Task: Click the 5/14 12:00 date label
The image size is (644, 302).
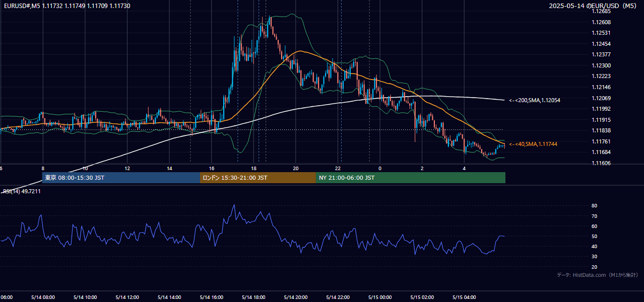Action: pyautogui.click(x=127, y=297)
